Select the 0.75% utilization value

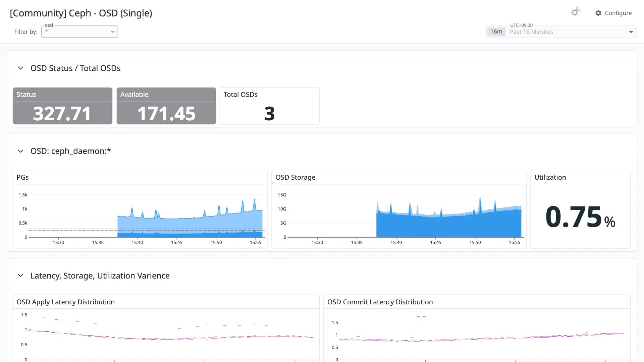coord(580,217)
